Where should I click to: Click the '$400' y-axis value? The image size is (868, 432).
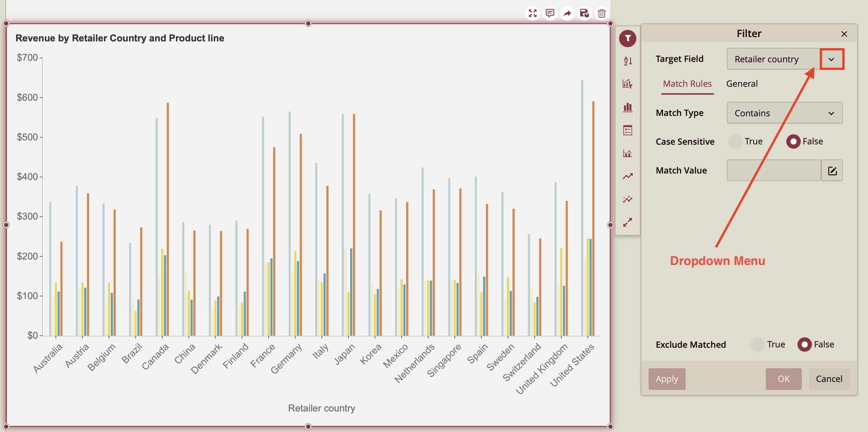pos(27,177)
